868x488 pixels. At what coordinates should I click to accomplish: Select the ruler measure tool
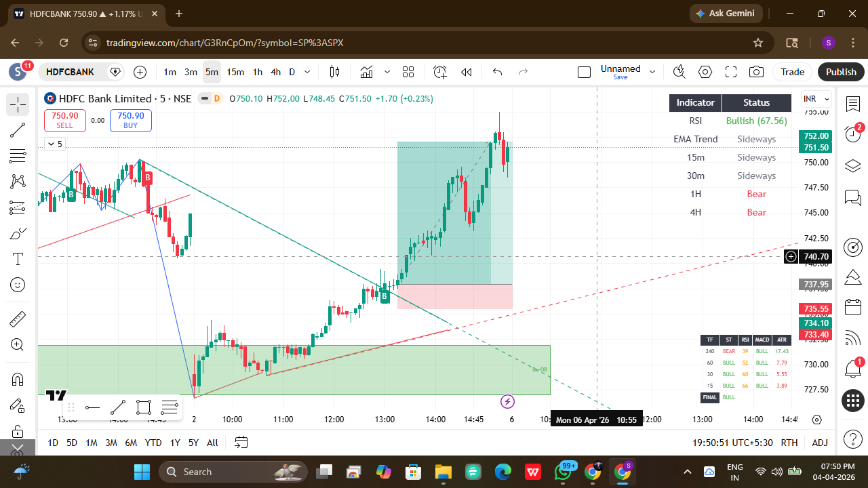click(x=18, y=319)
